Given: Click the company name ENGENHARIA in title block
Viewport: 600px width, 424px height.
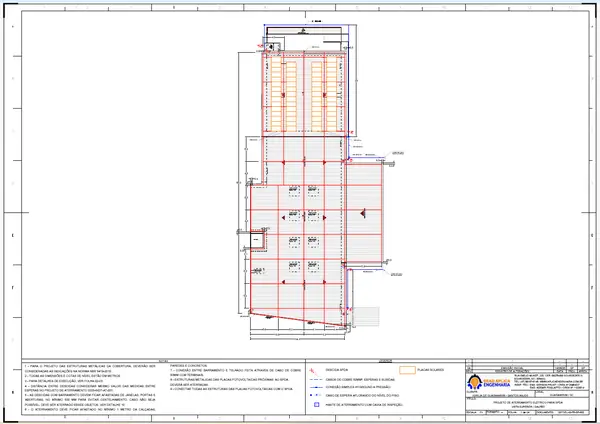Looking at the screenshot, I should 497,384.
